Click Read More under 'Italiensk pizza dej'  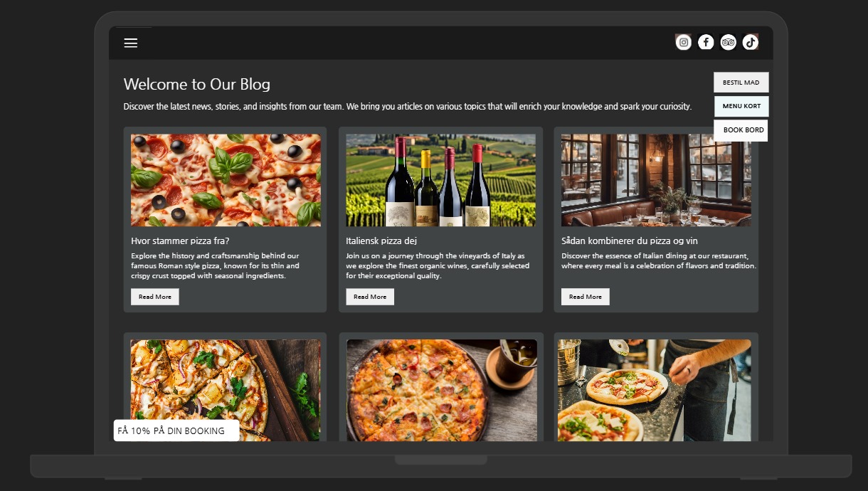tap(370, 297)
